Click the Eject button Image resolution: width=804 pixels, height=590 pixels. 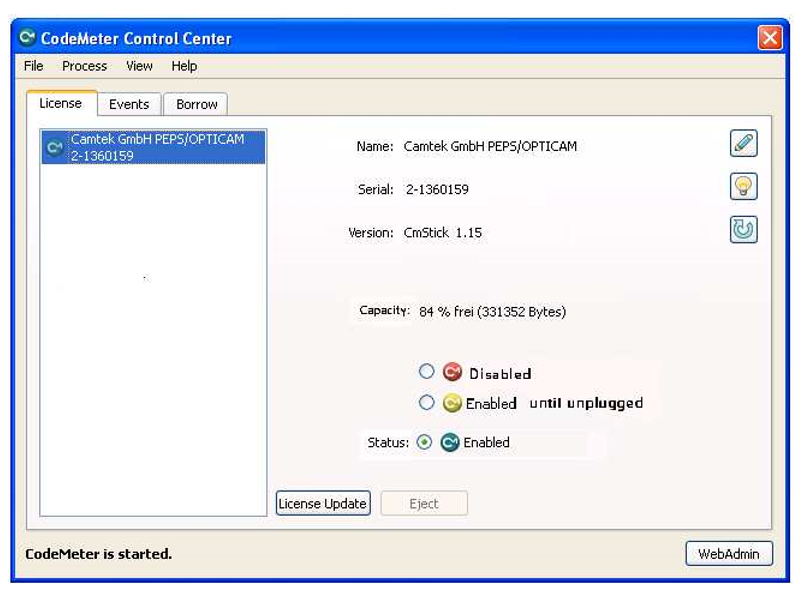point(424,503)
